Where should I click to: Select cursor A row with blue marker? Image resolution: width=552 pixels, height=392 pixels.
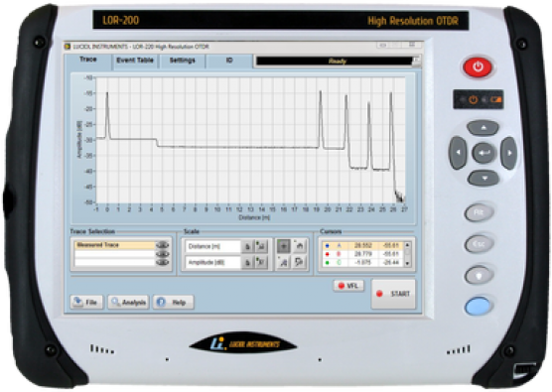[362, 245]
